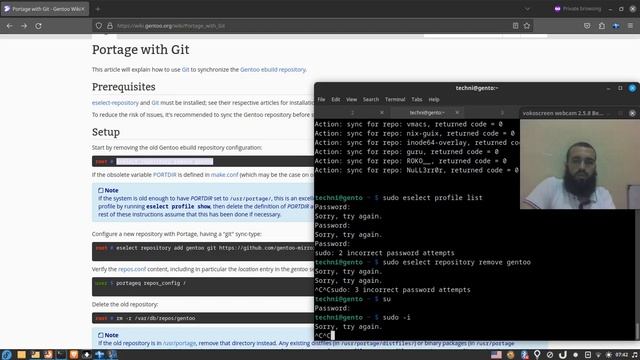Go forward using Firefox forward arrow
Viewport: 640px width, 360px height.
[x=24, y=26]
